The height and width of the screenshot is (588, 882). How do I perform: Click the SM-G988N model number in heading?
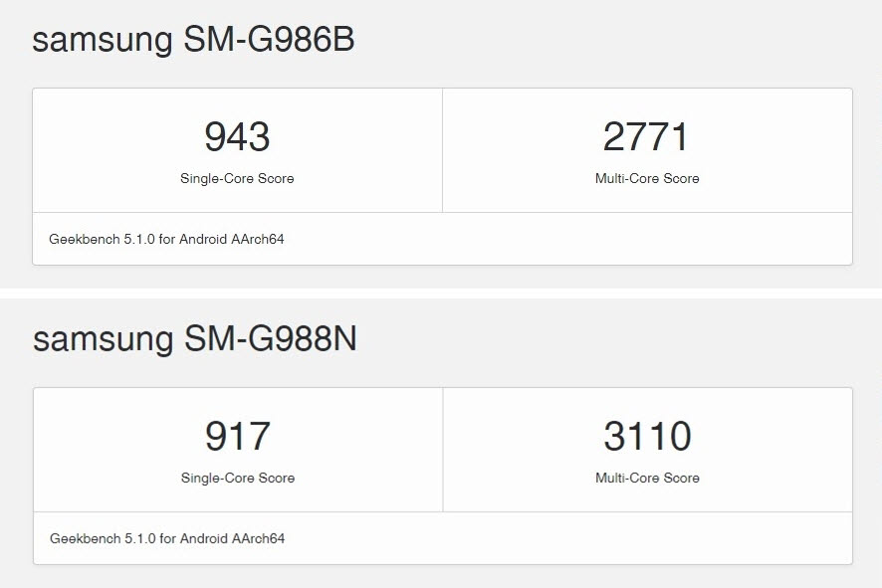[271, 339]
